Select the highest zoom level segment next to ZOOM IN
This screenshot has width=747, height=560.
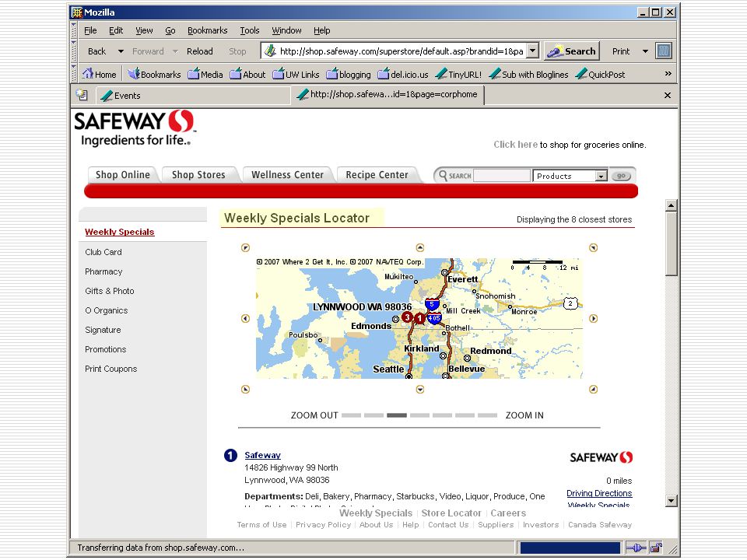click(x=487, y=415)
